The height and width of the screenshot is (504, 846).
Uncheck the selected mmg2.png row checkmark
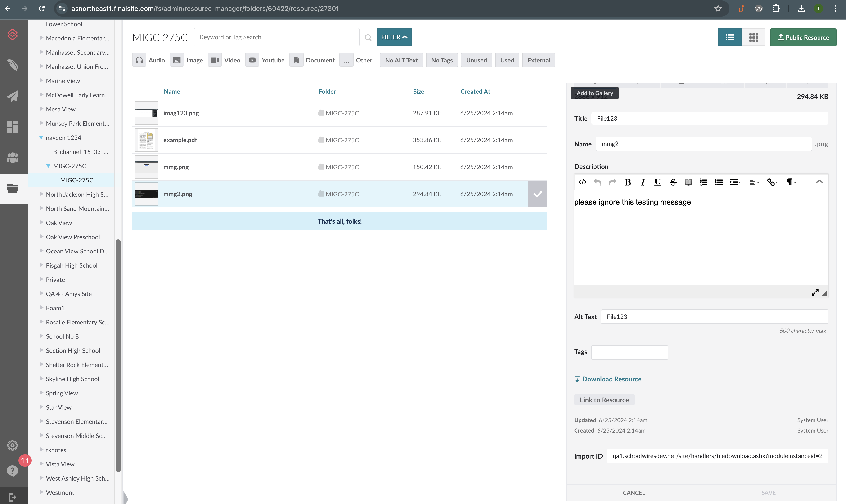tap(537, 194)
